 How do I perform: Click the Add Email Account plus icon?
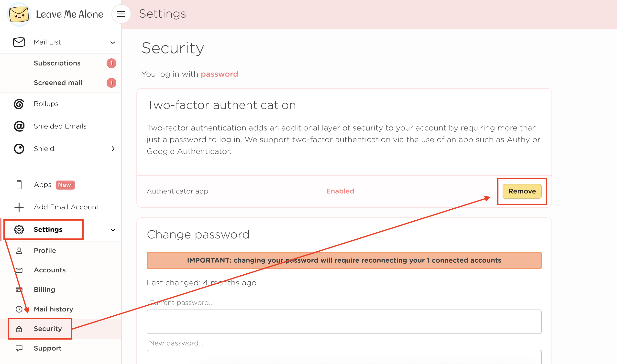[19, 207]
